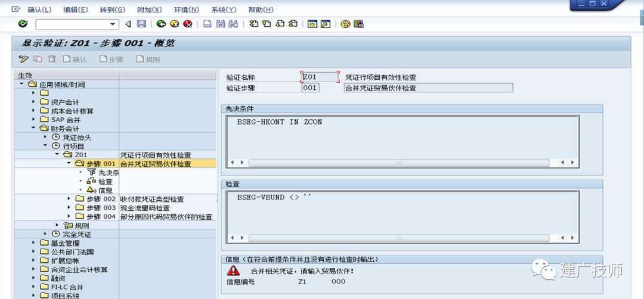Click the step description field 合并凭证贸易伙伴检查
644x299 pixels.
click(x=428, y=88)
